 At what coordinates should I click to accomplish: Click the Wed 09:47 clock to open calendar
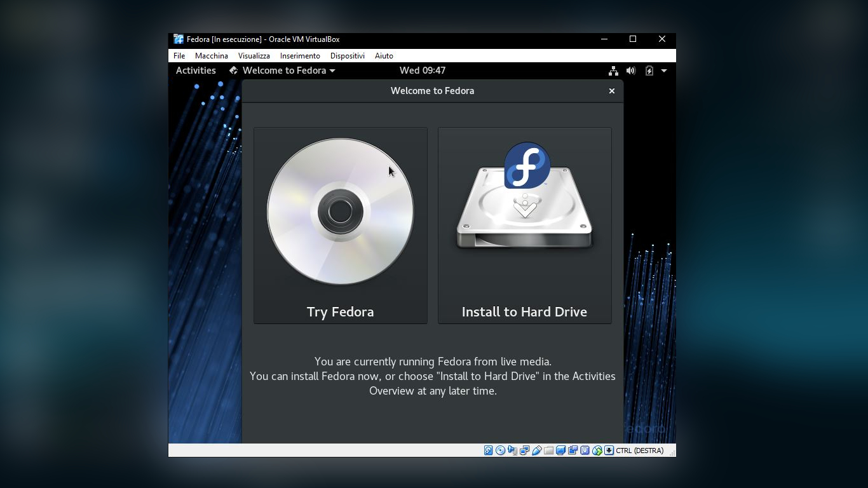coord(421,71)
